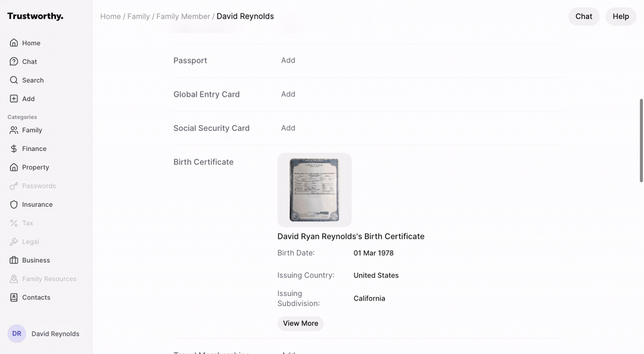Screen dimensions: 644x354
Task: Open David Reynolds profile avatar menu
Action: 17,334
